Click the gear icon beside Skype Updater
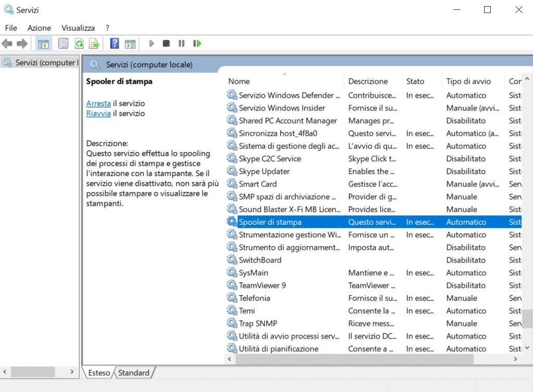 pos(232,171)
